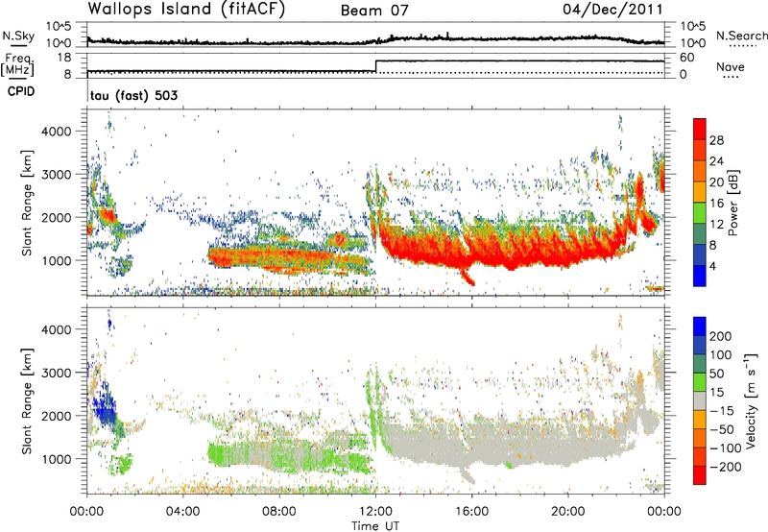The image size is (768, 532).
Task: Click velocity panel 'Slant Range [km]' axis title
Action: pyautogui.click(x=28, y=401)
